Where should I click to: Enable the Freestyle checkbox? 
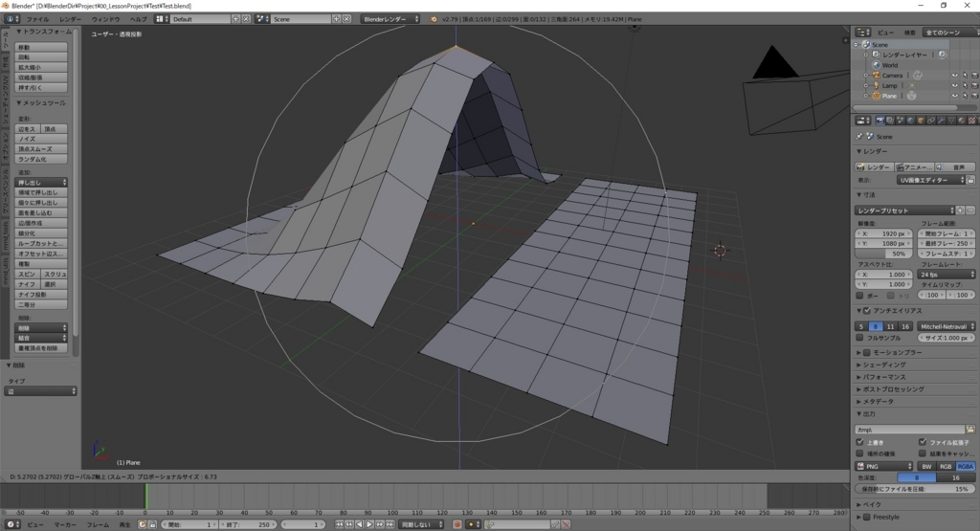[x=867, y=517]
